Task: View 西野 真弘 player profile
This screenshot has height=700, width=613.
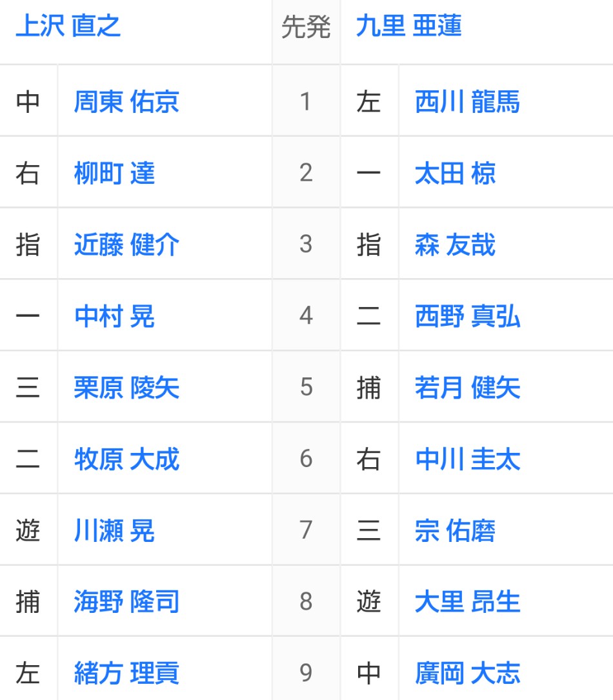Action: click(x=467, y=317)
